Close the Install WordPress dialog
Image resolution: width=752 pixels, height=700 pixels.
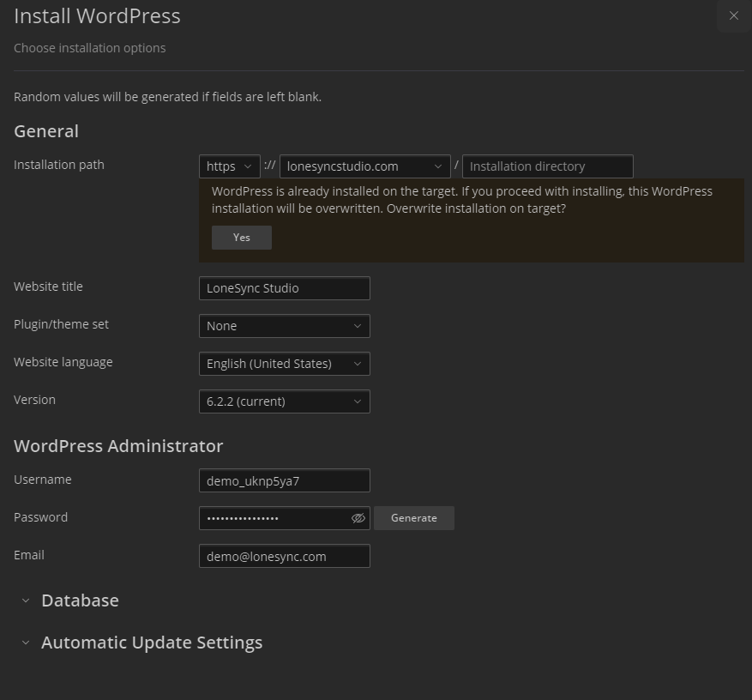pyautogui.click(x=733, y=15)
